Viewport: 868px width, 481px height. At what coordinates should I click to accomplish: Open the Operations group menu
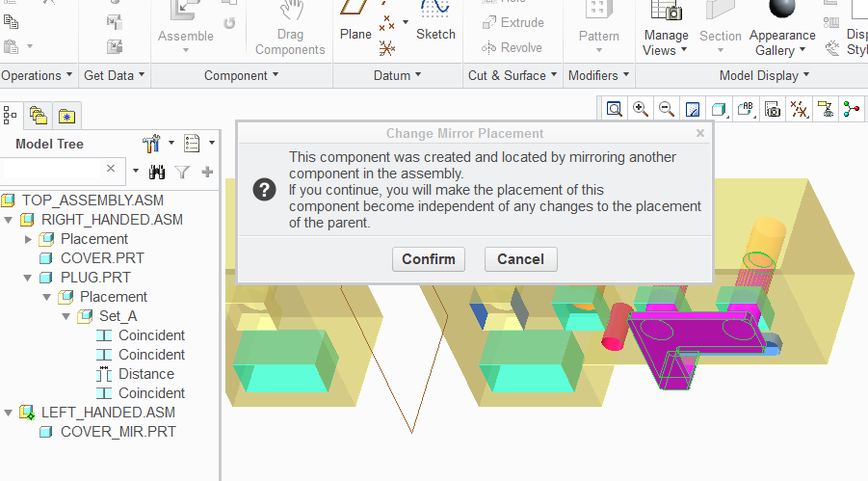coord(37,75)
